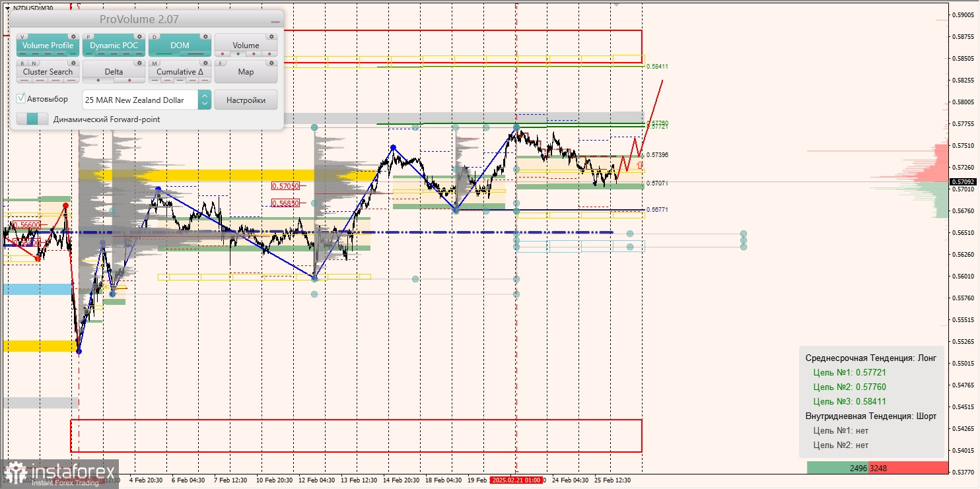Click the 0.57396 level label

(657, 154)
